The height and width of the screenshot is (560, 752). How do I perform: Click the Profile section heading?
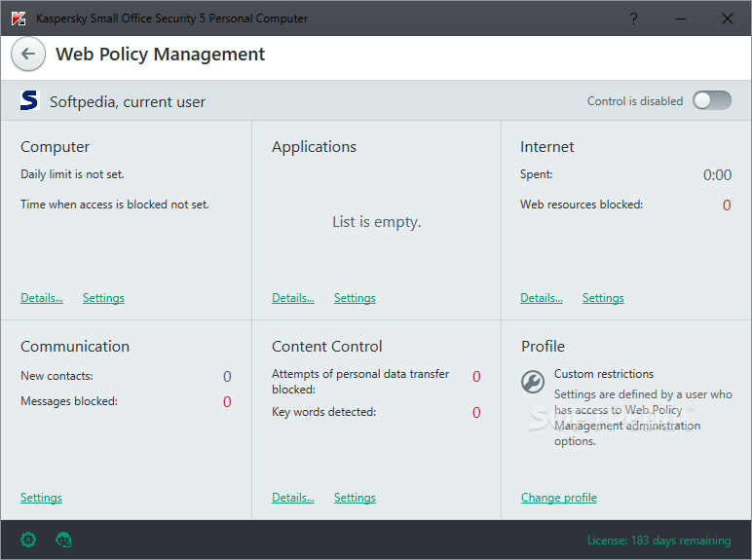point(543,346)
